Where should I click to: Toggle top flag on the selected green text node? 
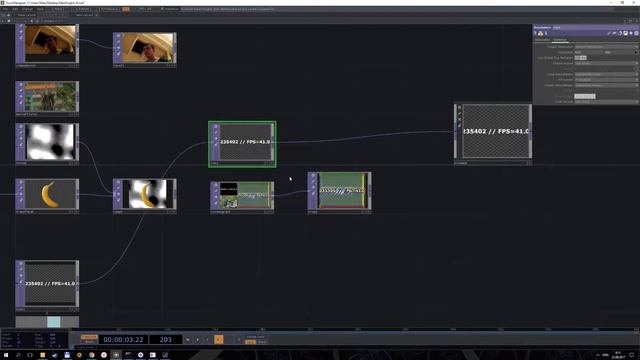[x=216, y=127]
